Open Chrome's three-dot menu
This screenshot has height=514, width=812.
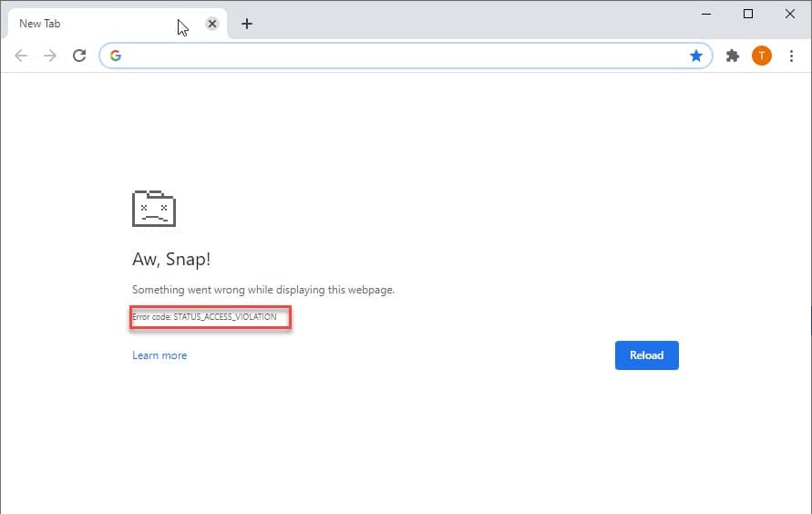pos(791,56)
